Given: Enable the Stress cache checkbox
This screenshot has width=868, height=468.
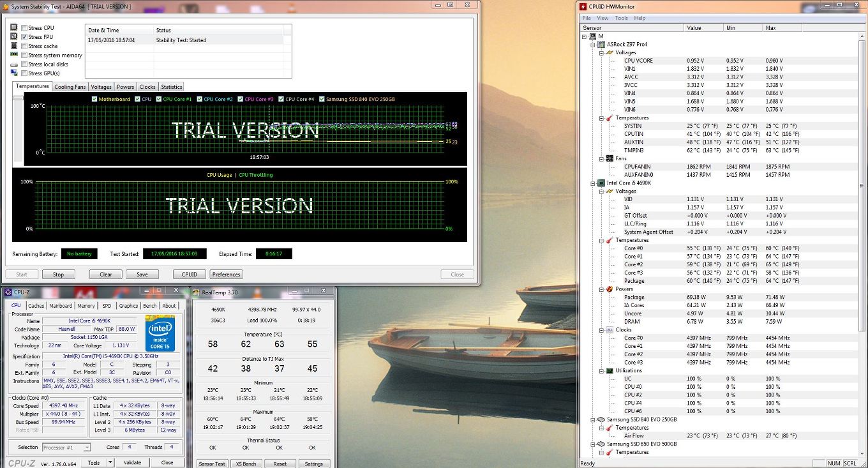Looking at the screenshot, I should pyautogui.click(x=24, y=46).
